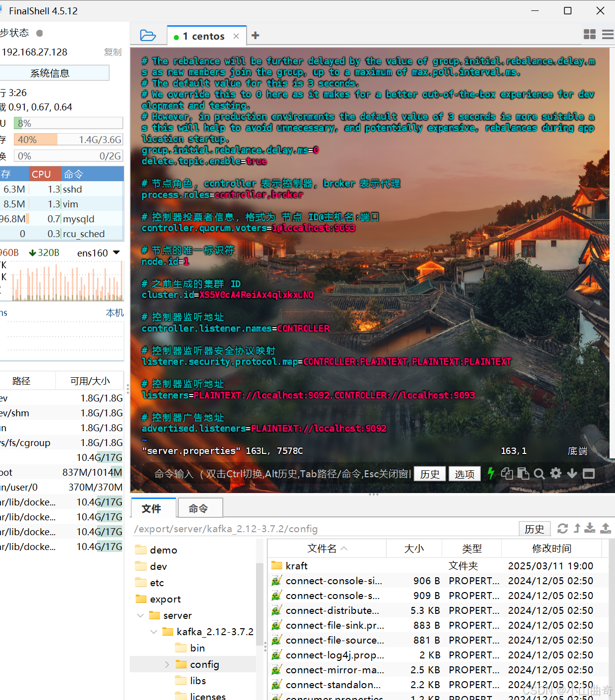615x700 pixels.
Task: Sort processes by CPU column
Action: click(45, 174)
